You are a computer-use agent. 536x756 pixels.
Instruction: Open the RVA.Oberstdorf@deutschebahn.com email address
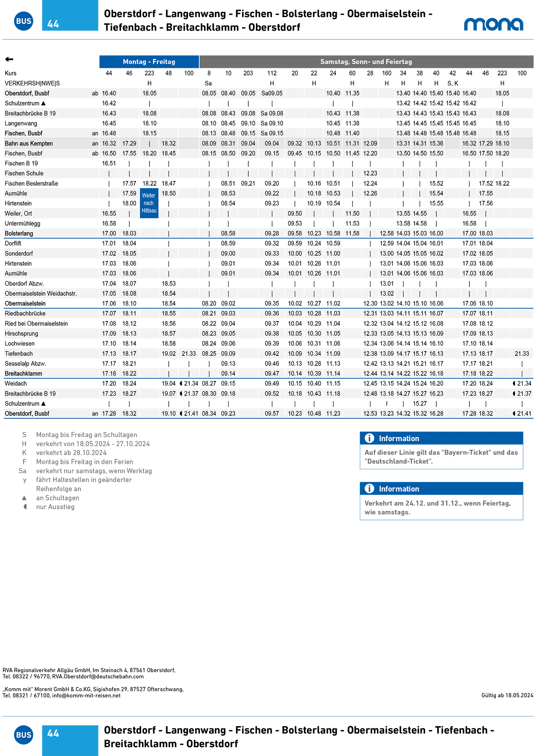(x=98, y=676)
